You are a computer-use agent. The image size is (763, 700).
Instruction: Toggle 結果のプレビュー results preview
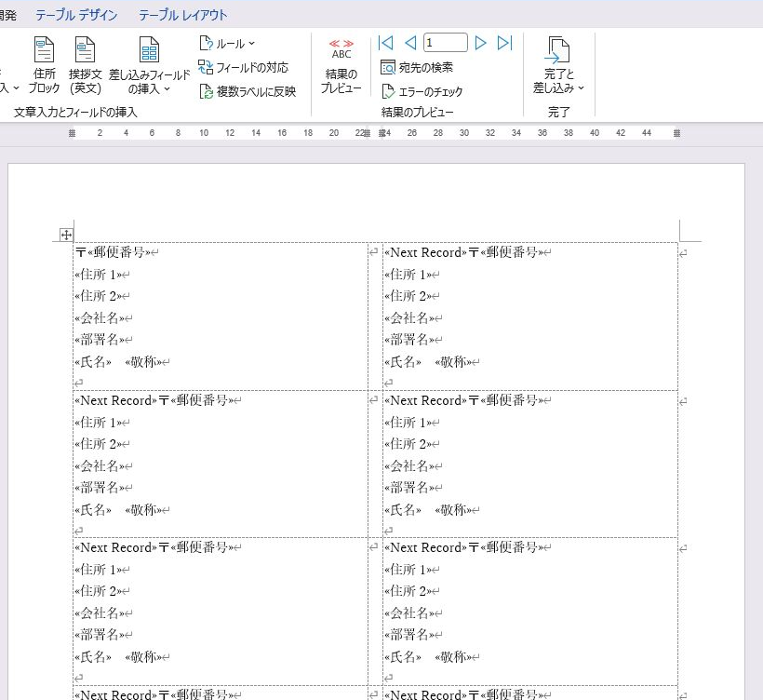(x=341, y=66)
